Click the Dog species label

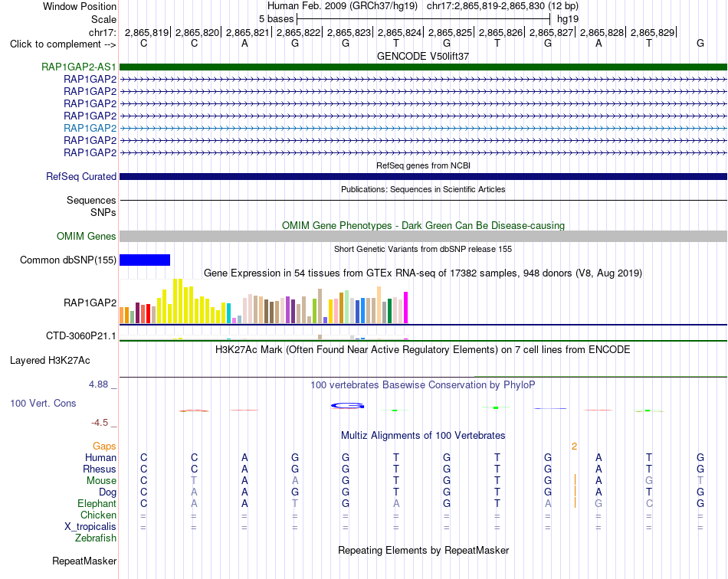[x=107, y=492]
